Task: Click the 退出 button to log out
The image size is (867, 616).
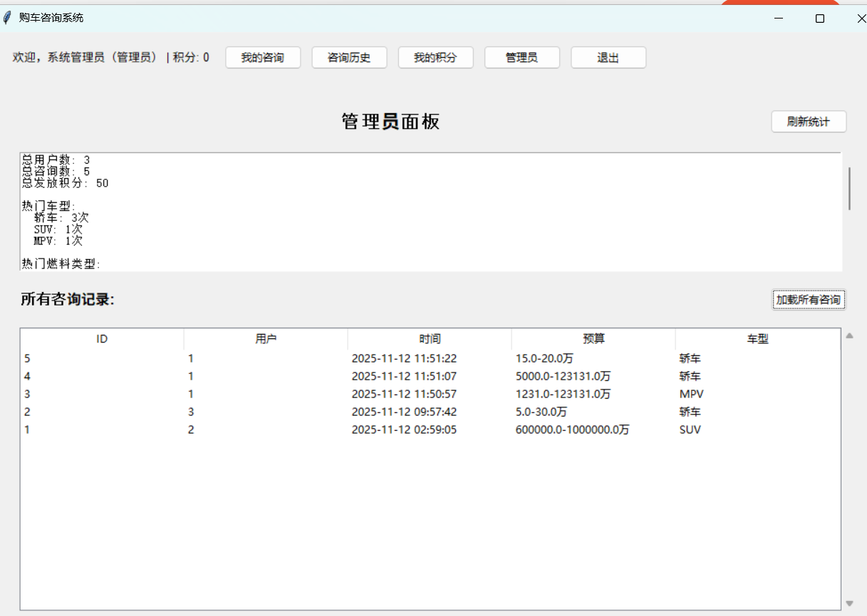Action: click(x=608, y=58)
